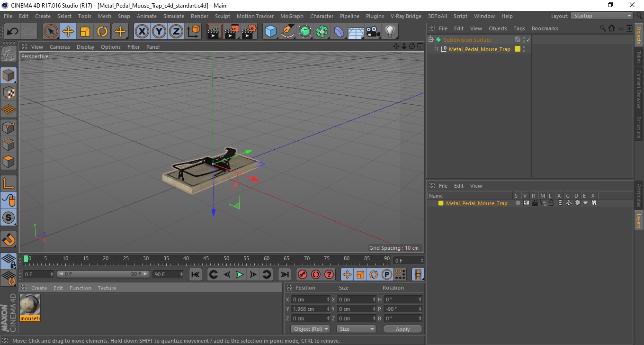Open the Object (Rel) dropdown

coord(310,329)
